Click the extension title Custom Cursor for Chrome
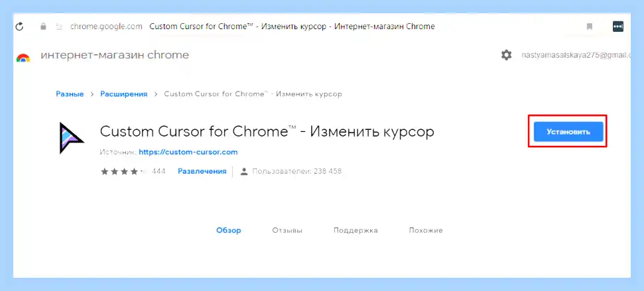Image resolution: width=644 pixels, height=291 pixels. pyautogui.click(x=267, y=132)
